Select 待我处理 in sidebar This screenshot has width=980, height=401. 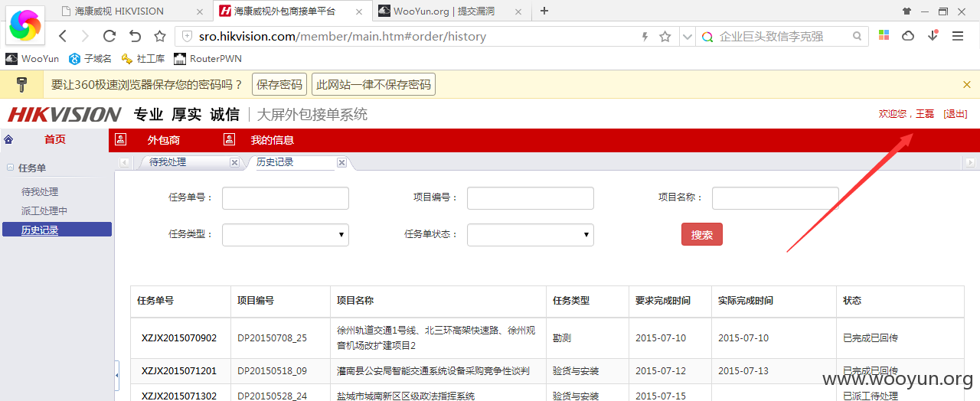[x=40, y=192]
